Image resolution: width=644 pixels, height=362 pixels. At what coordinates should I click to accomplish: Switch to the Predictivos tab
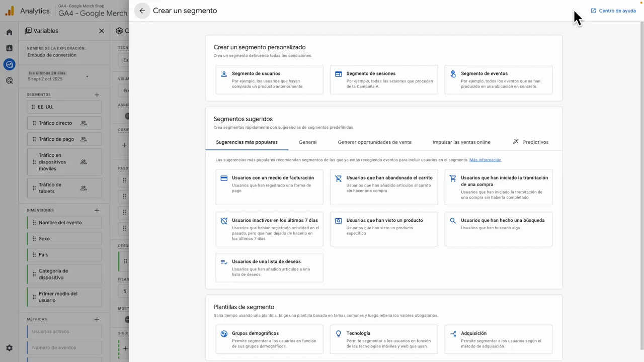(530, 142)
